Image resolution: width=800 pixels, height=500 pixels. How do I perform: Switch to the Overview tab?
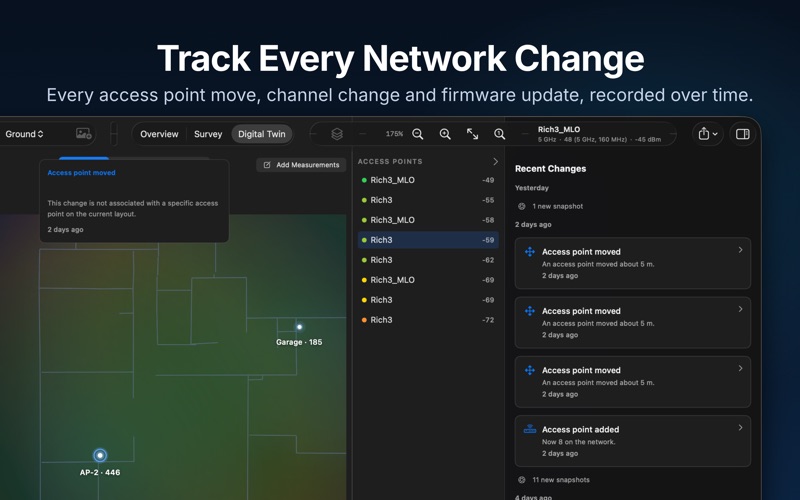159,134
